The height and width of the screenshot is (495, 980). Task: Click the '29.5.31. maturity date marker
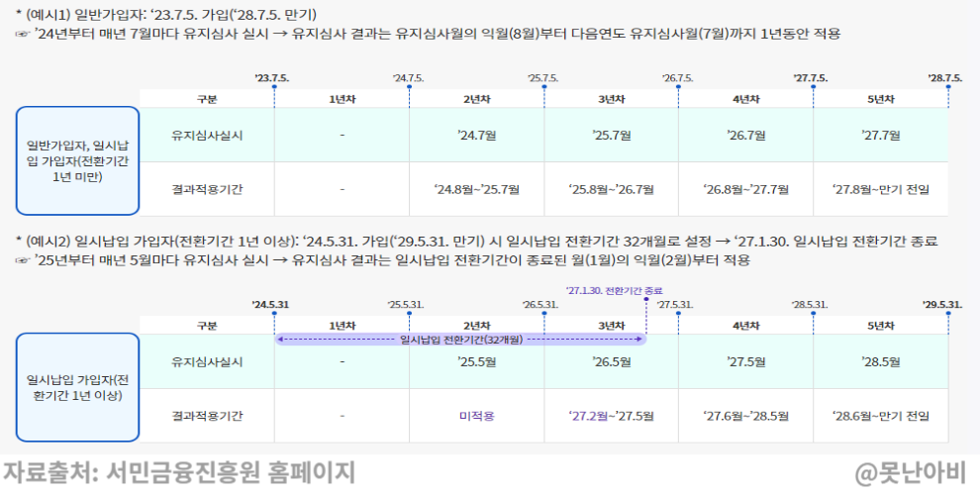(942, 305)
